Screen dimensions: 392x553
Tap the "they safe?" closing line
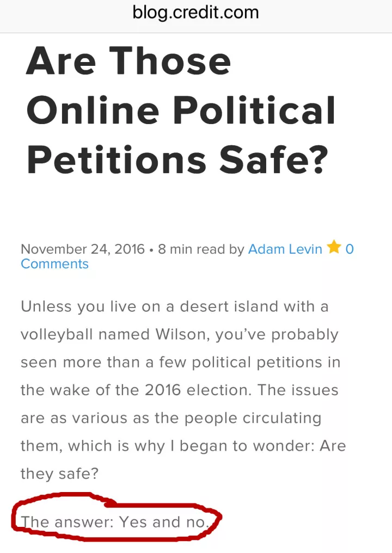[60, 474]
